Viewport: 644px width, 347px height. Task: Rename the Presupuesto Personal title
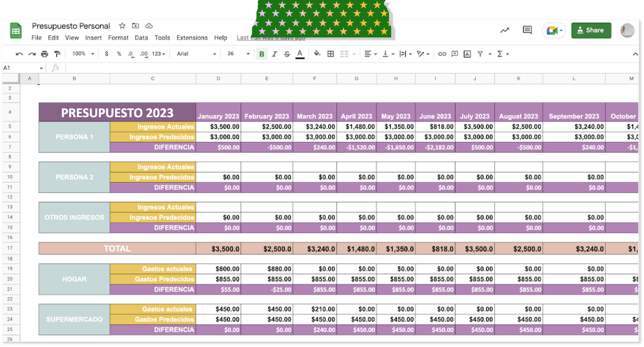(71, 26)
